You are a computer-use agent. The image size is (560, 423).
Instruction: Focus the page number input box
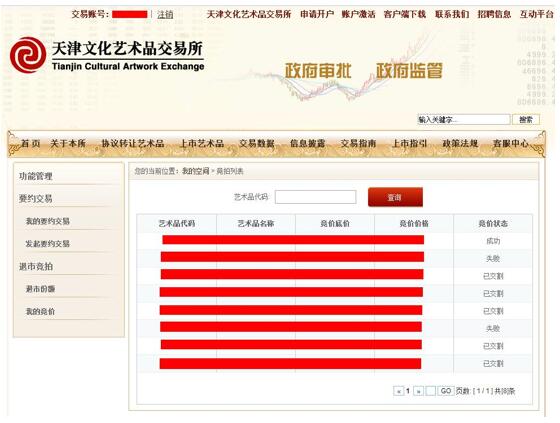tap(431, 391)
